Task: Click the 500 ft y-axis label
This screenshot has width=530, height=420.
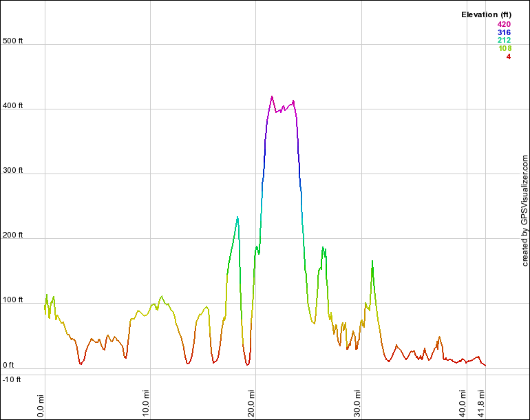Action: click(x=12, y=41)
